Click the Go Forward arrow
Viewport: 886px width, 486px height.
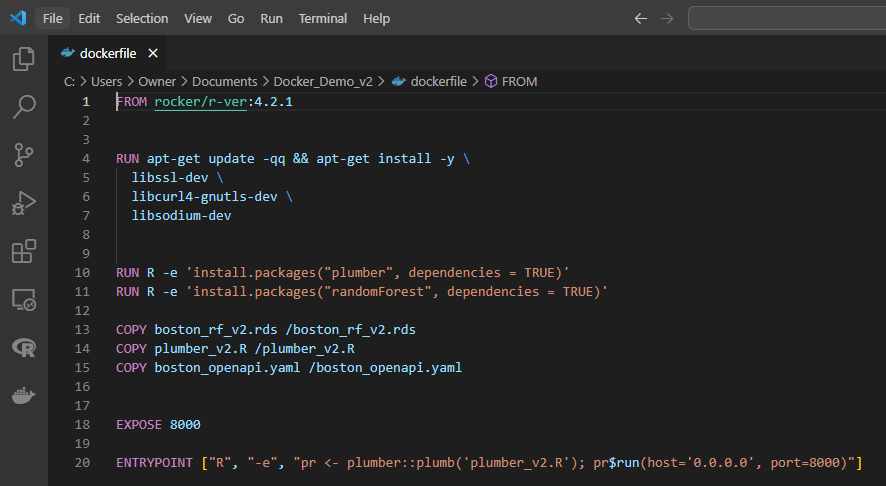point(667,18)
